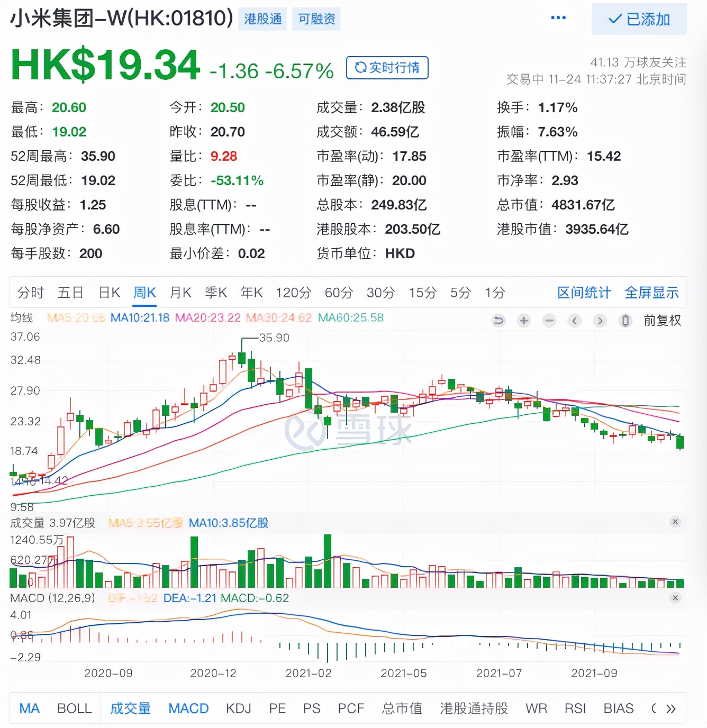The height and width of the screenshot is (728, 707).
Task: Click the 2021-05 date axis label
Action: coord(404,673)
